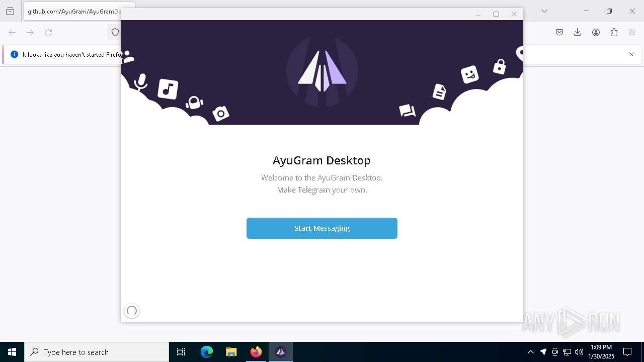Open the Pocket save icon in Firefox
This screenshot has width=644, height=362.
559,33
